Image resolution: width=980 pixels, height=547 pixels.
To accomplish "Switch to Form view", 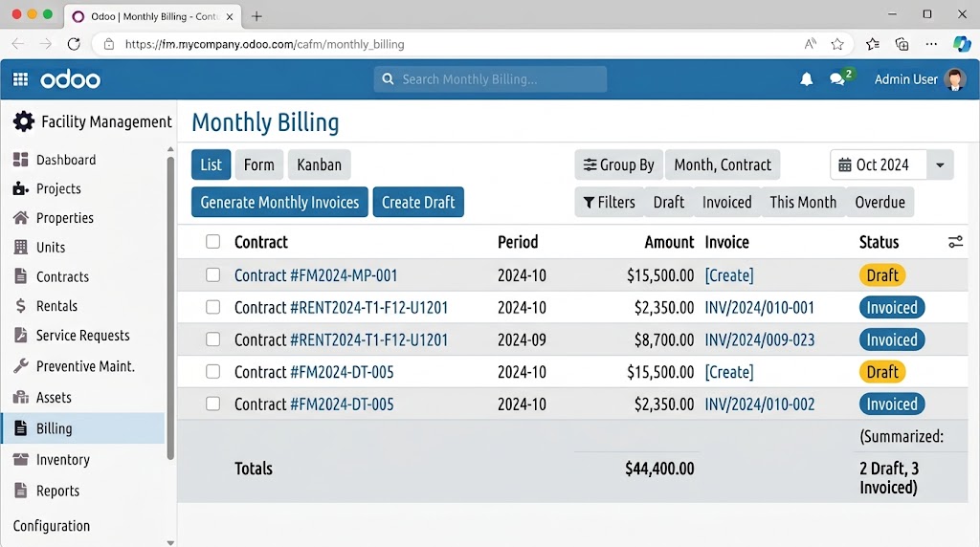I will point(258,164).
